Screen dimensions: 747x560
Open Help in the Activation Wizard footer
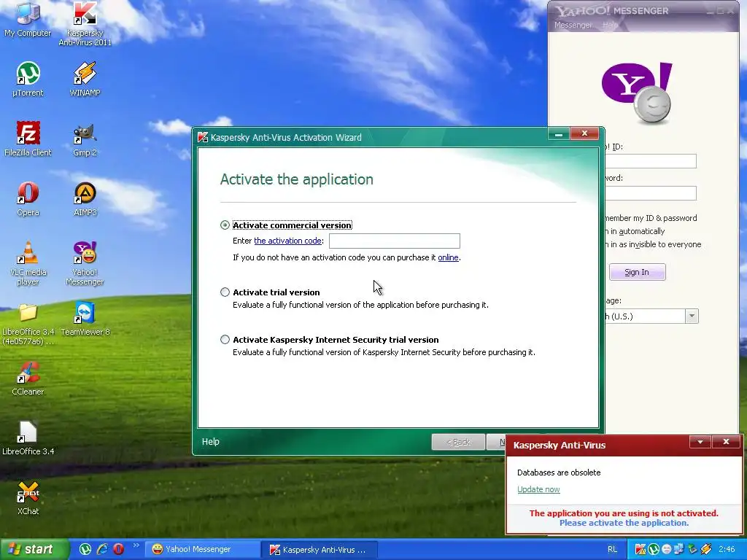[210, 442]
